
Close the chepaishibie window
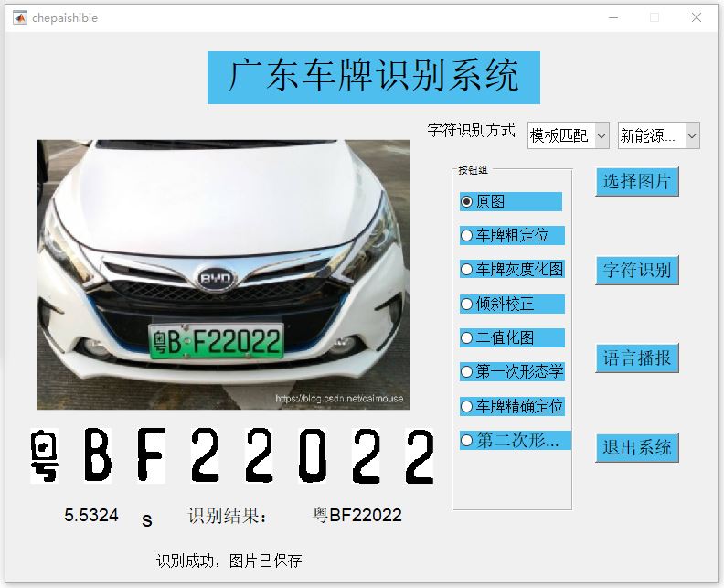(697, 17)
